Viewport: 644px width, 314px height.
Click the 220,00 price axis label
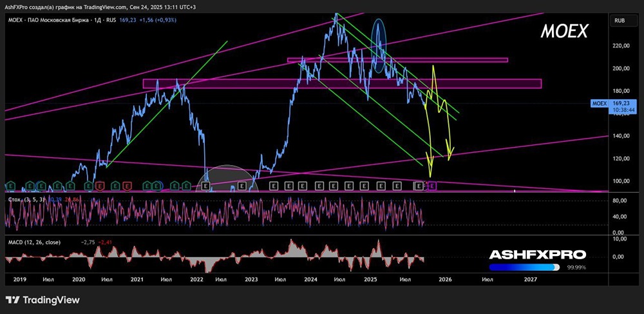[620, 46]
